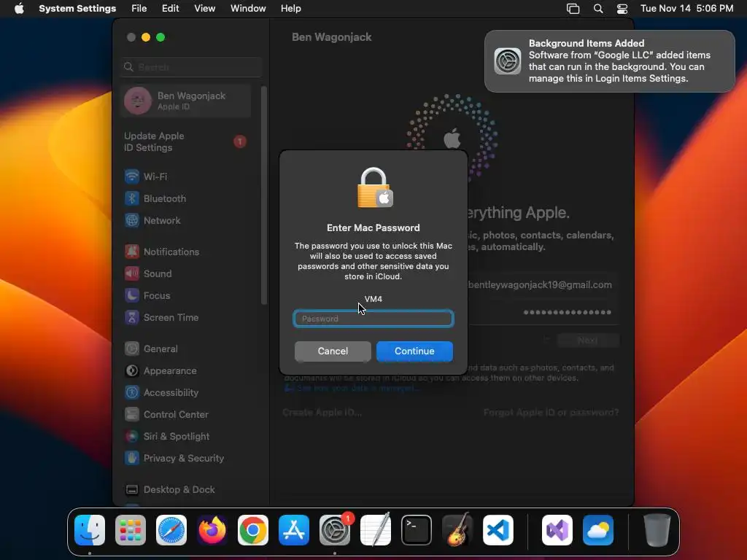Viewport: 747px width, 560px height.
Task: Click the Siri & Spotlight icon
Action: [x=132, y=436]
